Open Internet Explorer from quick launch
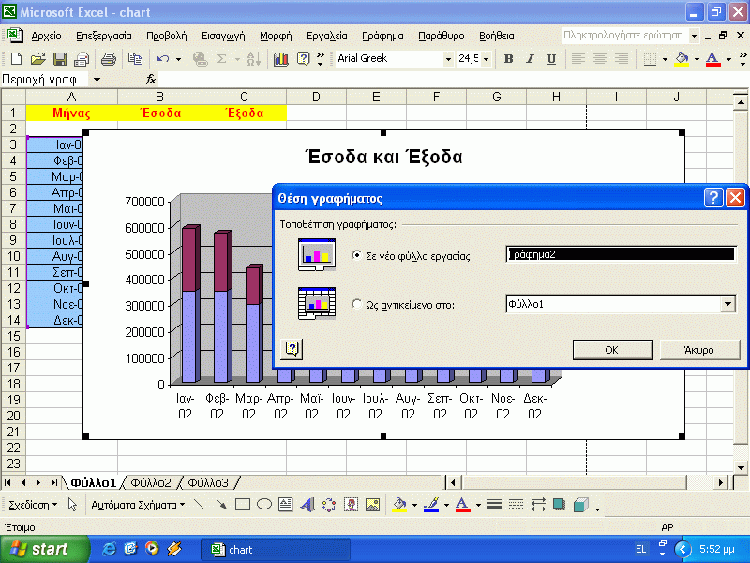 [x=109, y=549]
